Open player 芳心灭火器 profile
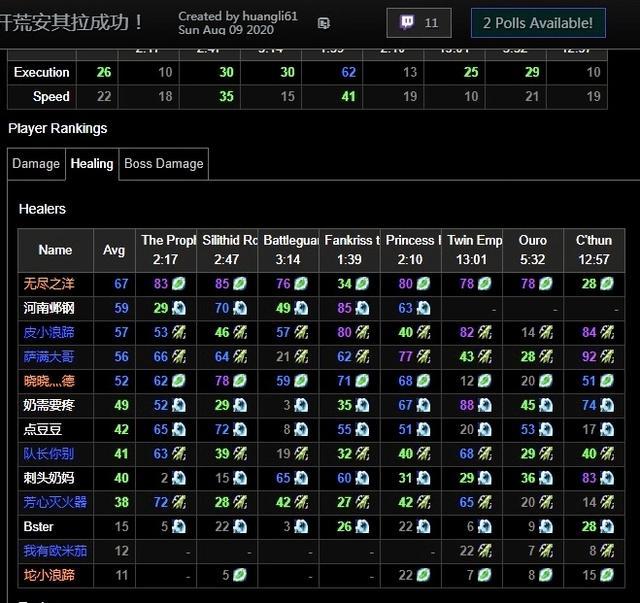Viewport: 640px width, 603px height. click(x=55, y=503)
